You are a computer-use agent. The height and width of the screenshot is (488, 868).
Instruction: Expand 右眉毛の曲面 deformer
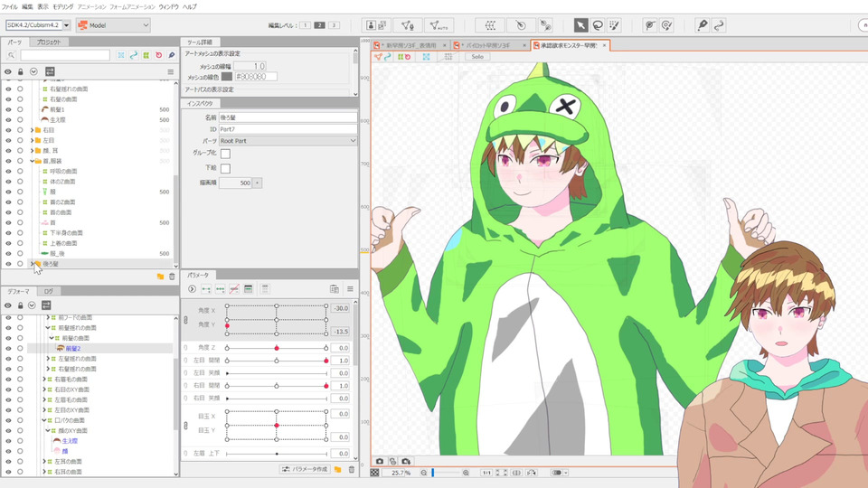coord(43,379)
